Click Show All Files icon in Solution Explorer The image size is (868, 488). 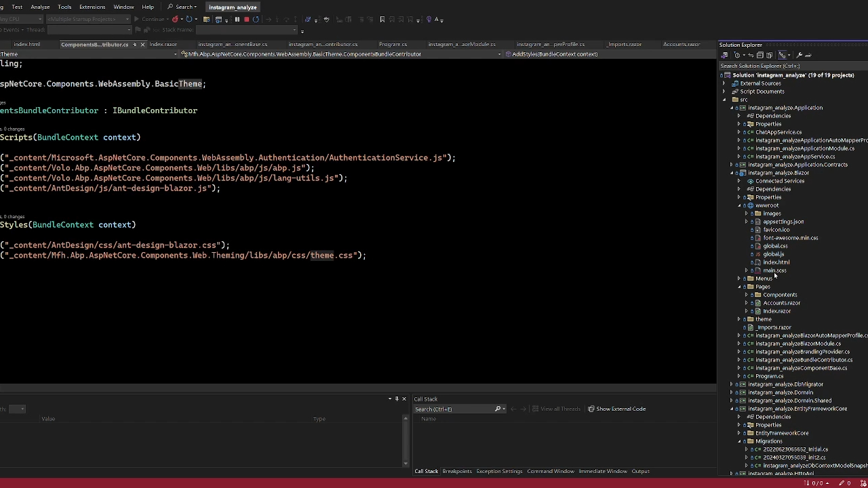click(769, 56)
